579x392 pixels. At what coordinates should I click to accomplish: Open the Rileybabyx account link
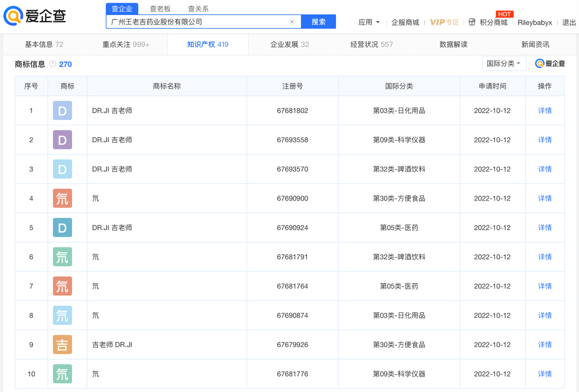[535, 22]
